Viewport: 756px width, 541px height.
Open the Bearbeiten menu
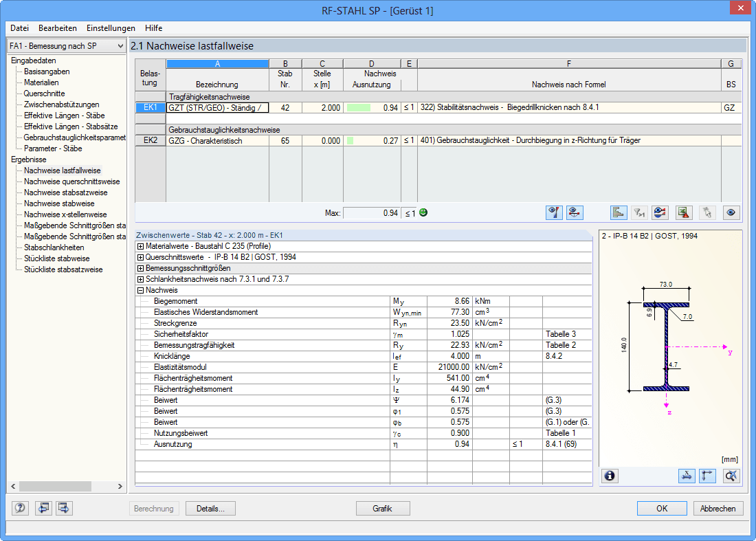(58, 28)
